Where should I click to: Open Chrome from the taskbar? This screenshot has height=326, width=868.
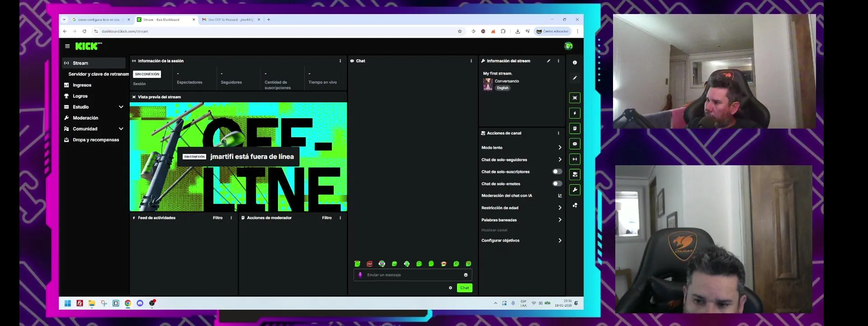[128, 303]
